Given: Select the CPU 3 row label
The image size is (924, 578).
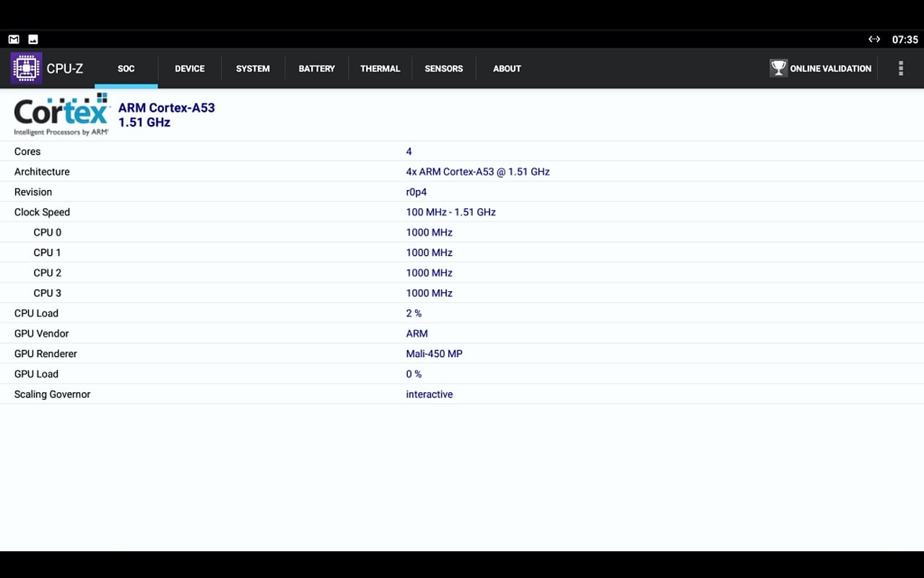Looking at the screenshot, I should pyautogui.click(x=48, y=293).
